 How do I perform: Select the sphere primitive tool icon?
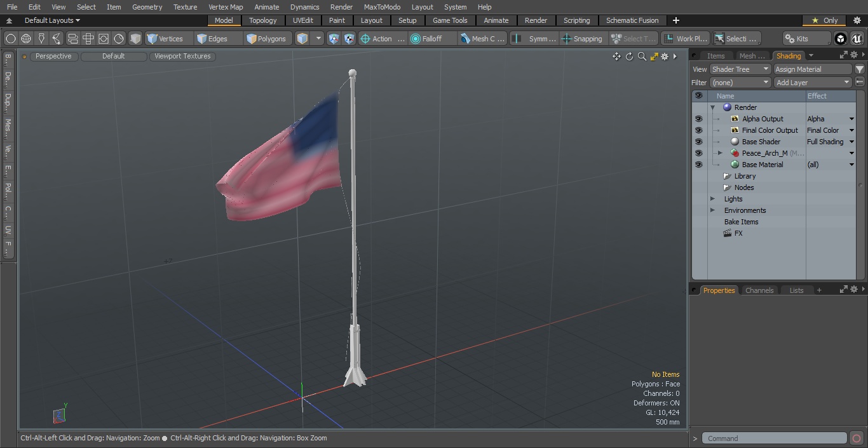pos(11,39)
